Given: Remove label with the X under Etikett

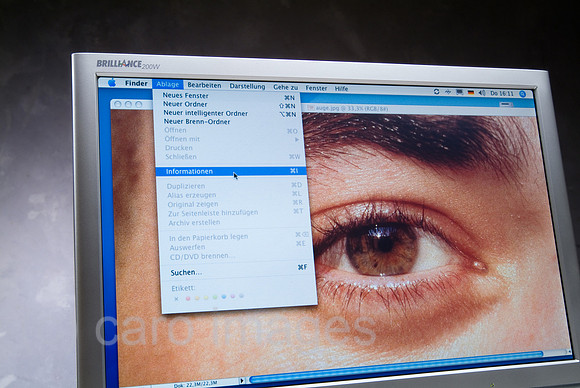Looking at the screenshot, I should click(x=176, y=298).
